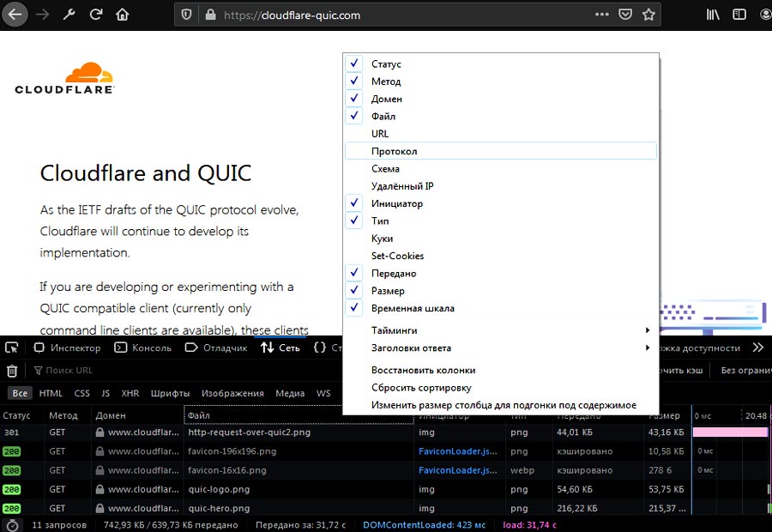Open the Library icon

coord(713,15)
